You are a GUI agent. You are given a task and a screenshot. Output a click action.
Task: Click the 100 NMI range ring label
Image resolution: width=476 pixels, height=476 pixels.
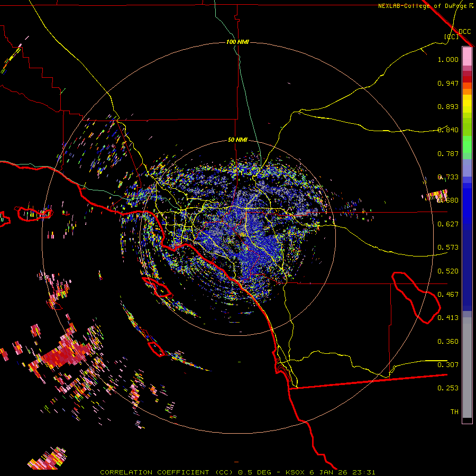point(237,42)
